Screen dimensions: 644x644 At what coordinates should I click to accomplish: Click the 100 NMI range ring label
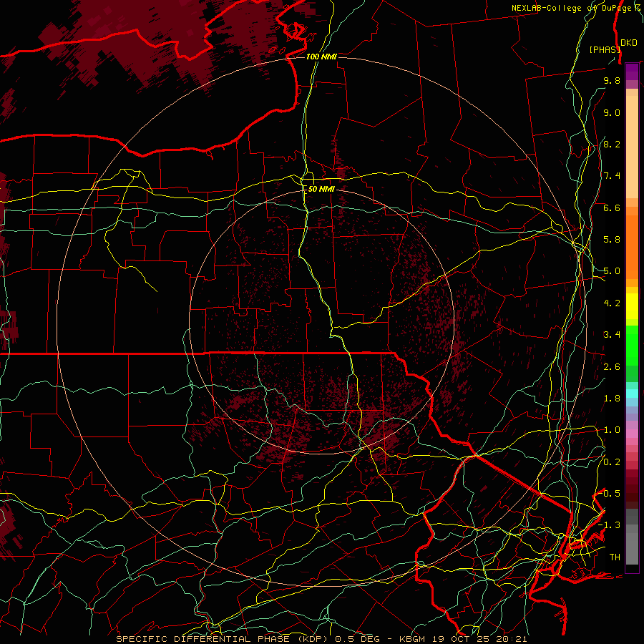tap(321, 57)
